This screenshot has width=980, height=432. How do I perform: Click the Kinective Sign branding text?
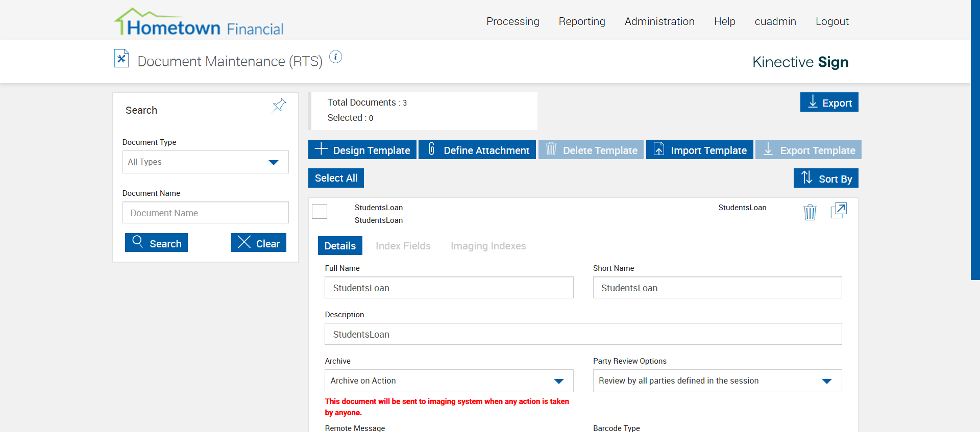[800, 62]
